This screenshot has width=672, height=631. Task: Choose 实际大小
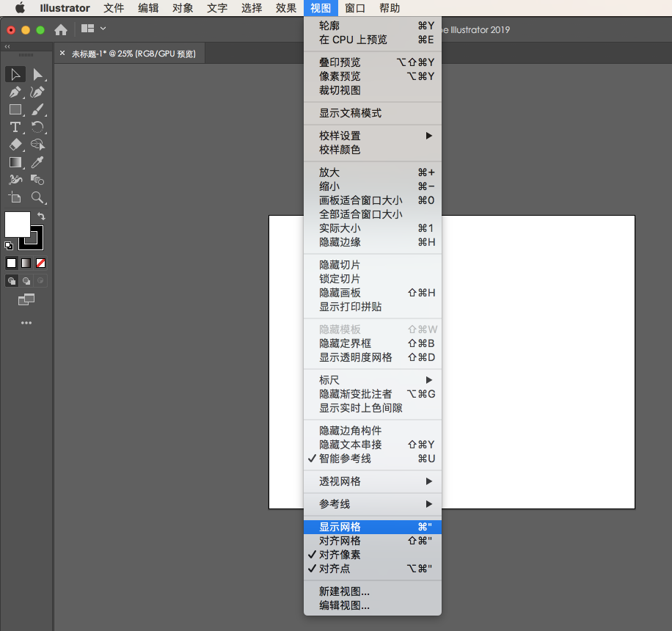373,228
